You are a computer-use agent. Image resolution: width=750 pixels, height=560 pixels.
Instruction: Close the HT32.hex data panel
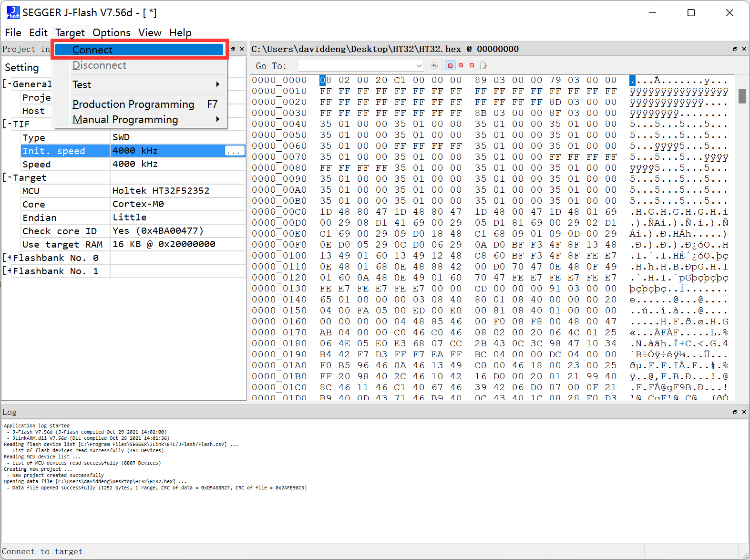pyautogui.click(x=744, y=49)
